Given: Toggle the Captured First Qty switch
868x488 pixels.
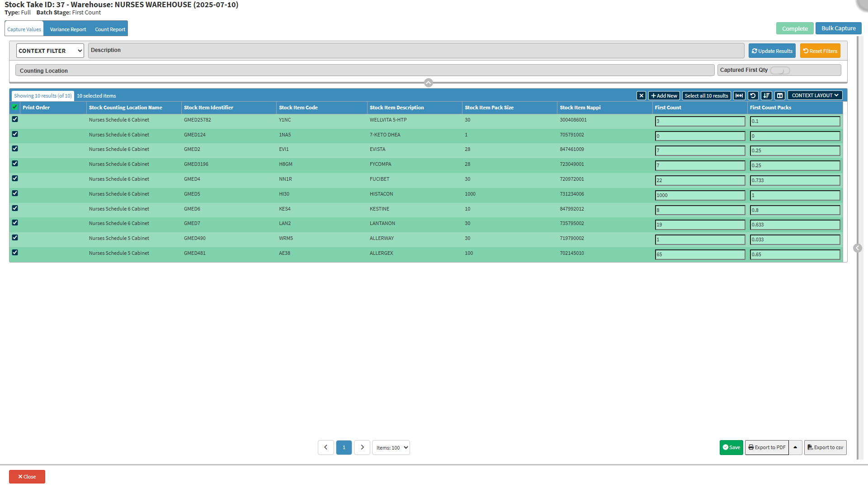Looking at the screenshot, I should click(x=780, y=70).
